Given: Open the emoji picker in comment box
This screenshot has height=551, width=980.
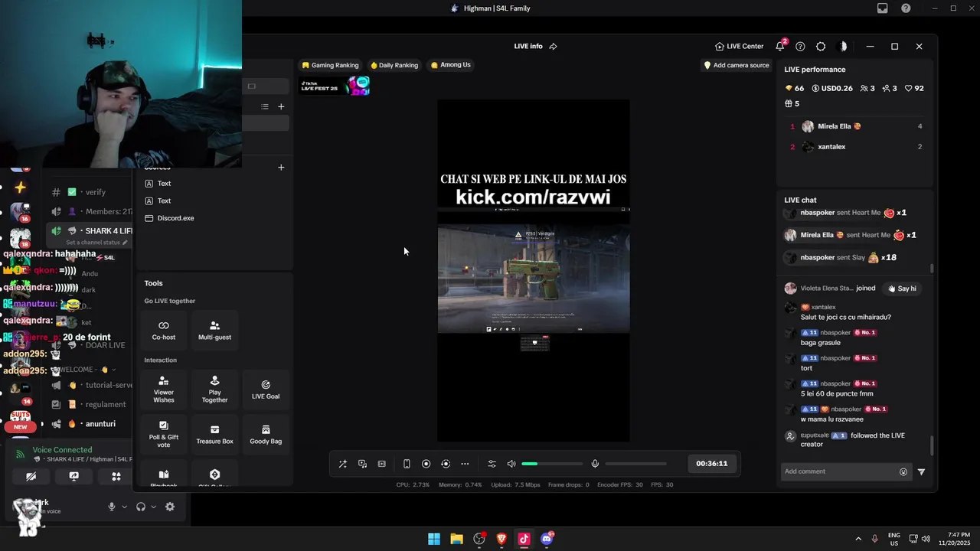Looking at the screenshot, I should 903,472.
